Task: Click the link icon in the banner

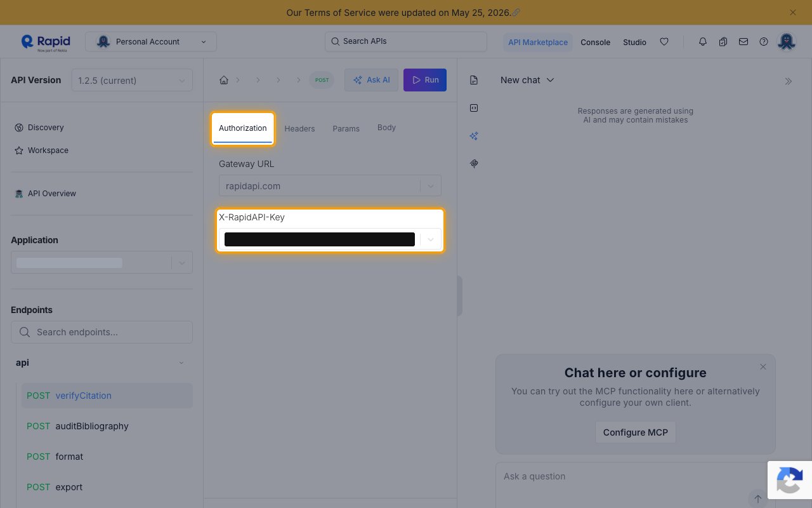Action: [516, 13]
